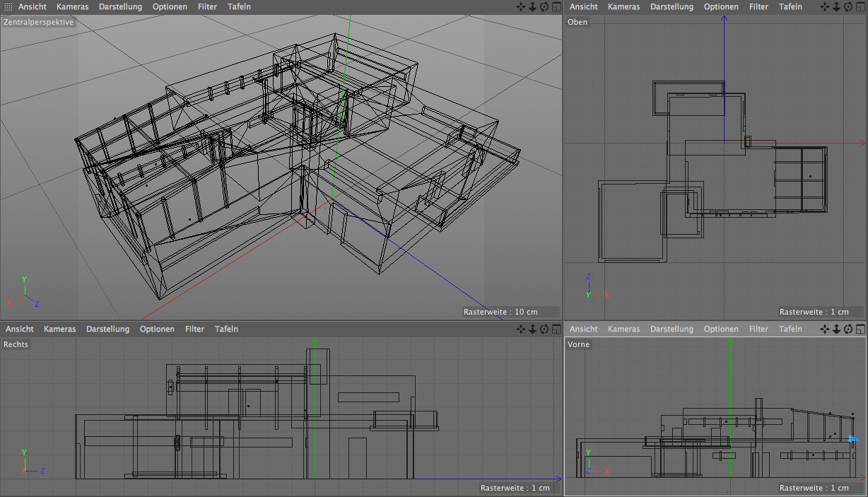
Task: Click the pan icon in the Rechts viewport
Action: coord(521,329)
